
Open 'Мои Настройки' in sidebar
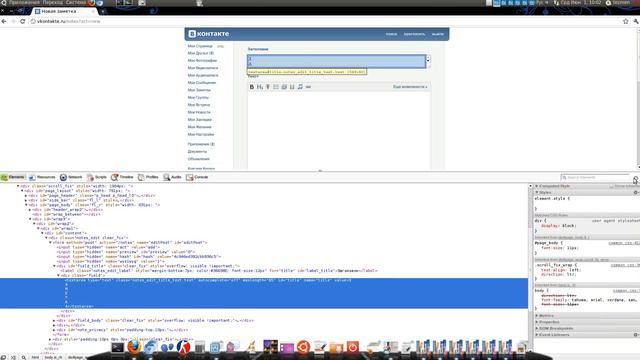tap(201, 134)
